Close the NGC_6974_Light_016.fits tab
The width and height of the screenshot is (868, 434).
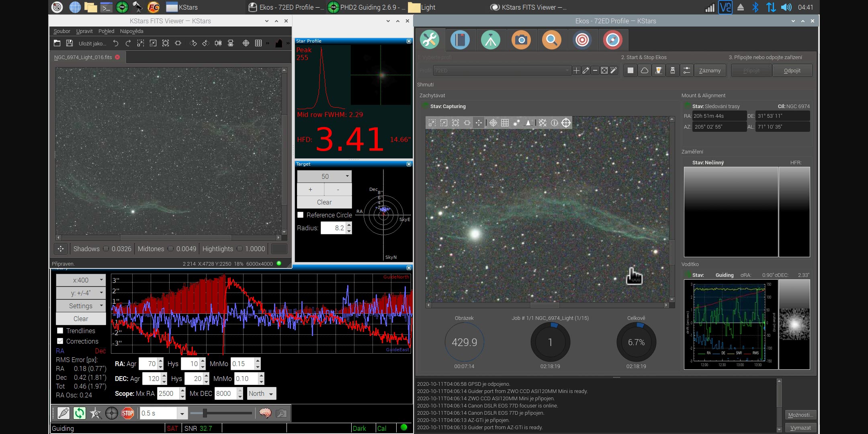click(x=117, y=57)
